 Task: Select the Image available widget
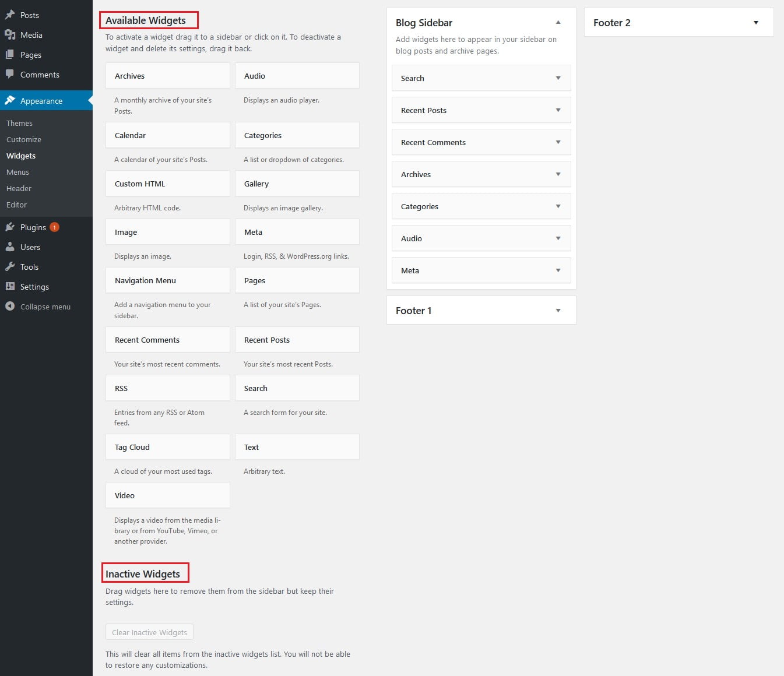point(168,232)
